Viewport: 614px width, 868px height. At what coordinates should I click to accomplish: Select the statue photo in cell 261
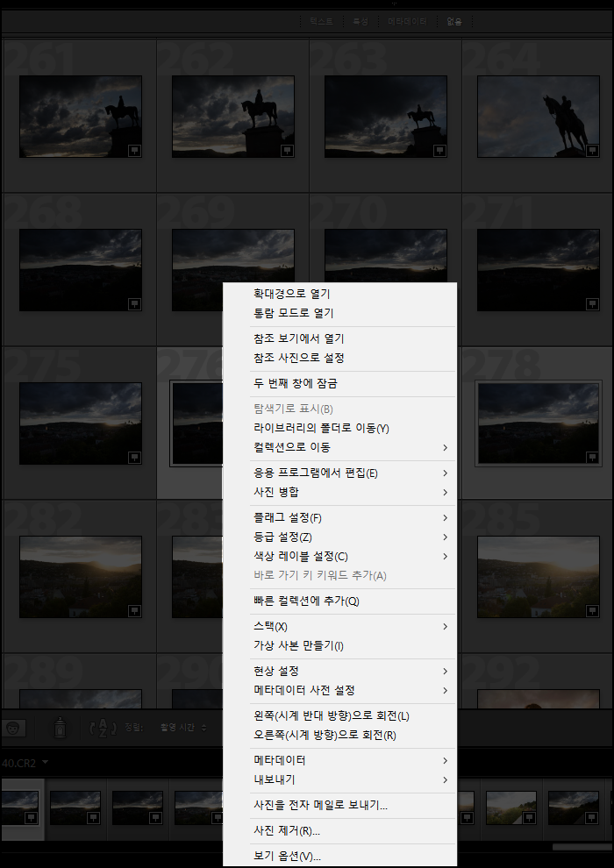point(81,117)
